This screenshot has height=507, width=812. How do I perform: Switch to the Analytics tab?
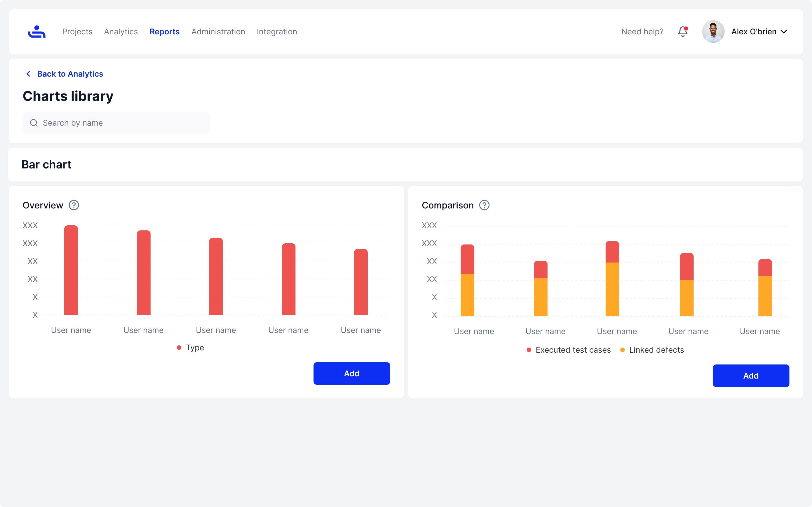tap(121, 32)
